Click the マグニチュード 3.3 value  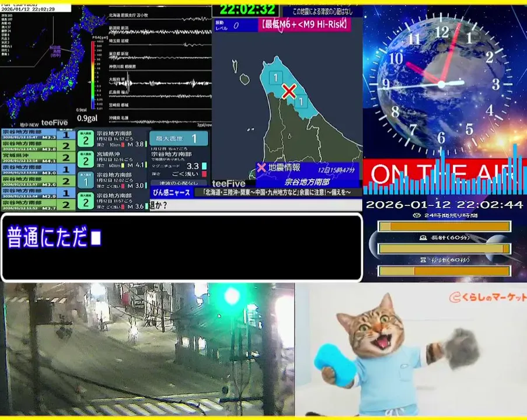point(193,166)
